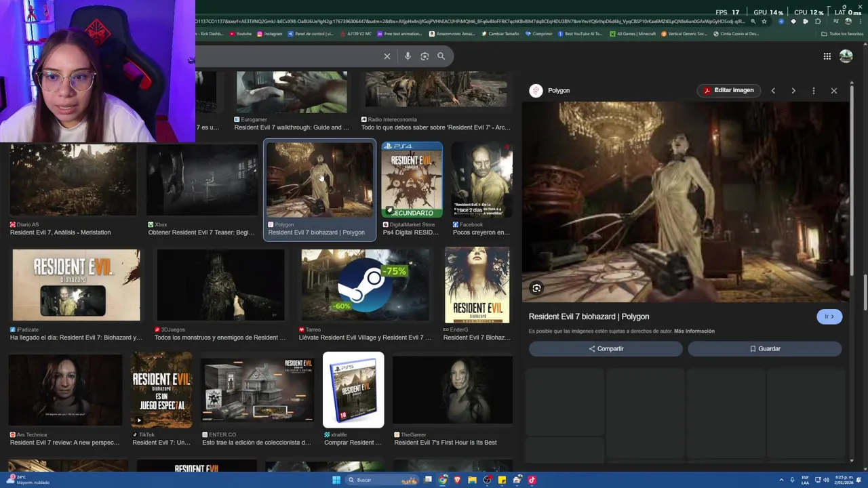Open the Youtube bookmark
This screenshot has width=868, height=488.
(x=241, y=34)
